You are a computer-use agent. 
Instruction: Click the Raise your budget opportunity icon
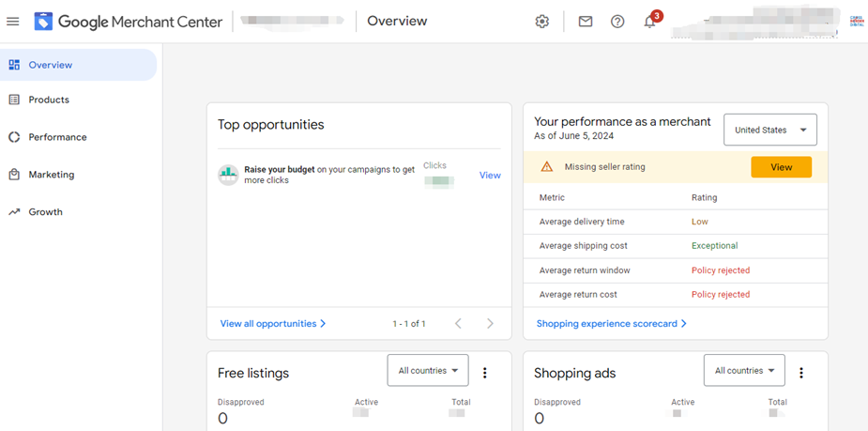pos(228,175)
